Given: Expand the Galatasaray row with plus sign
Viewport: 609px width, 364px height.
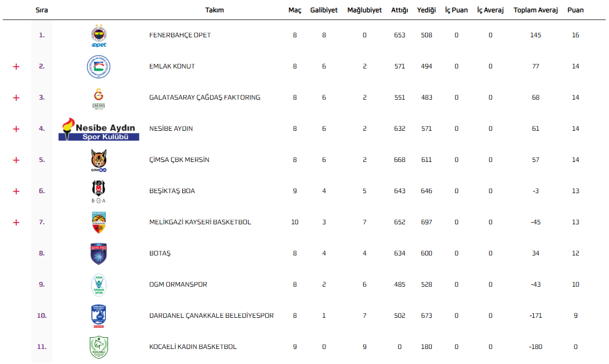Looking at the screenshot, I should click(x=16, y=98).
